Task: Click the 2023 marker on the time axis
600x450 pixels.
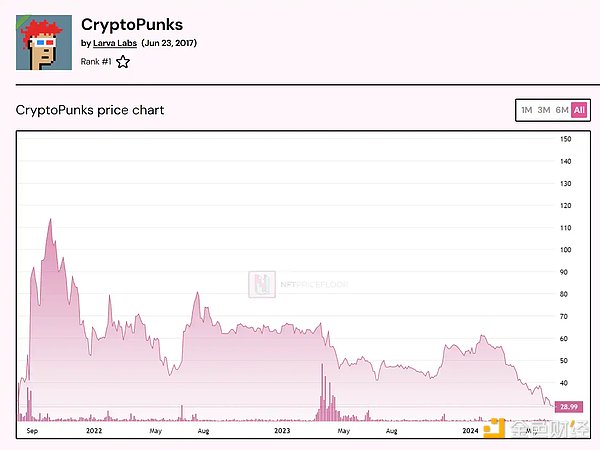Action: (x=283, y=430)
